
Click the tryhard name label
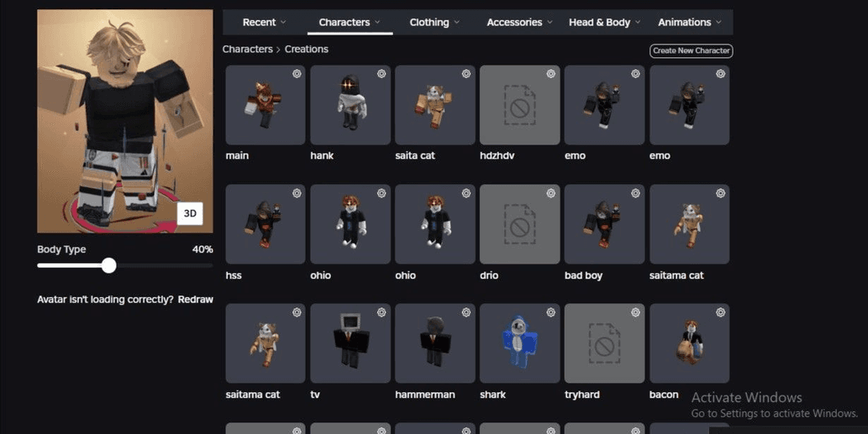(x=581, y=395)
